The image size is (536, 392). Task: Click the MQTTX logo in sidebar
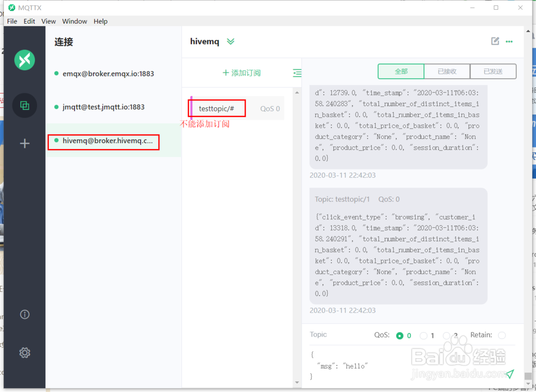25,60
